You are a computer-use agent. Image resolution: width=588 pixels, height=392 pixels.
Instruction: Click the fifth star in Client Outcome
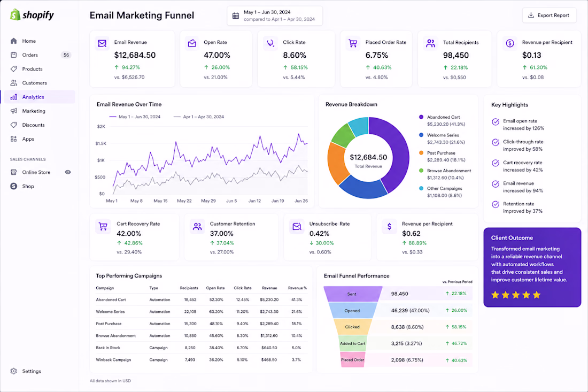click(537, 295)
